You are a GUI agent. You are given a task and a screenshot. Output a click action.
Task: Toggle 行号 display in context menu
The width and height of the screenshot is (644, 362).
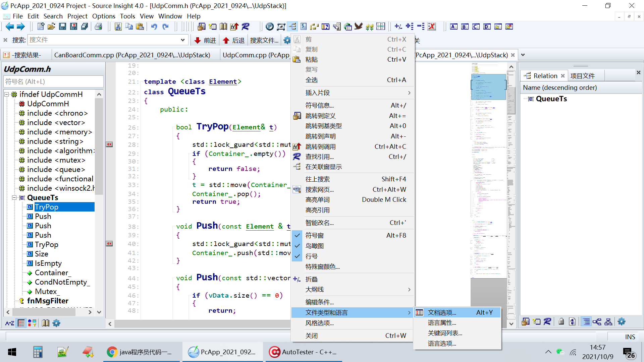312,256
